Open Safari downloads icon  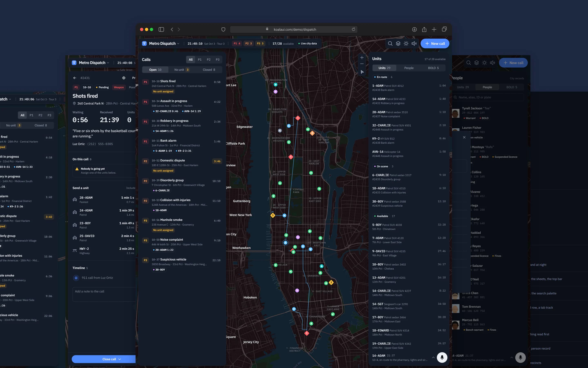tap(414, 29)
